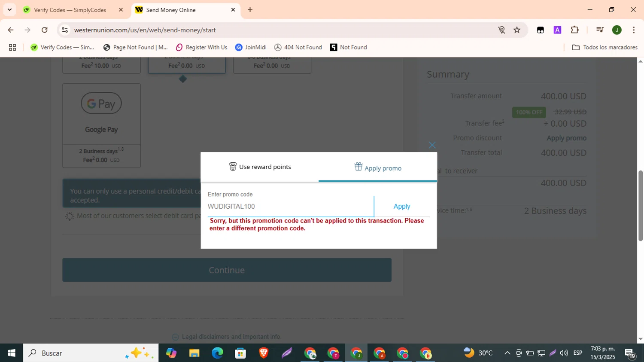Reload the current page
The width and height of the screenshot is (644, 362).
tap(45, 30)
